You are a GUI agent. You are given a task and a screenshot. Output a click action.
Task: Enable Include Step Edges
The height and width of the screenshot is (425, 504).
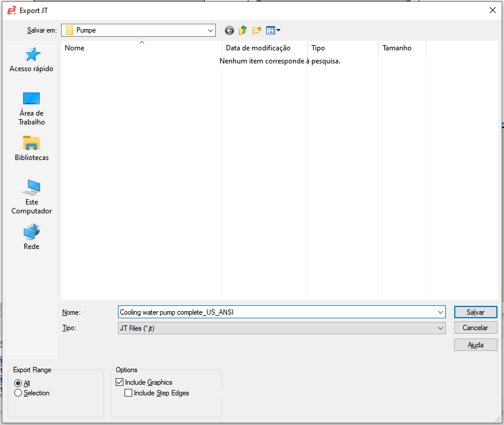128,392
